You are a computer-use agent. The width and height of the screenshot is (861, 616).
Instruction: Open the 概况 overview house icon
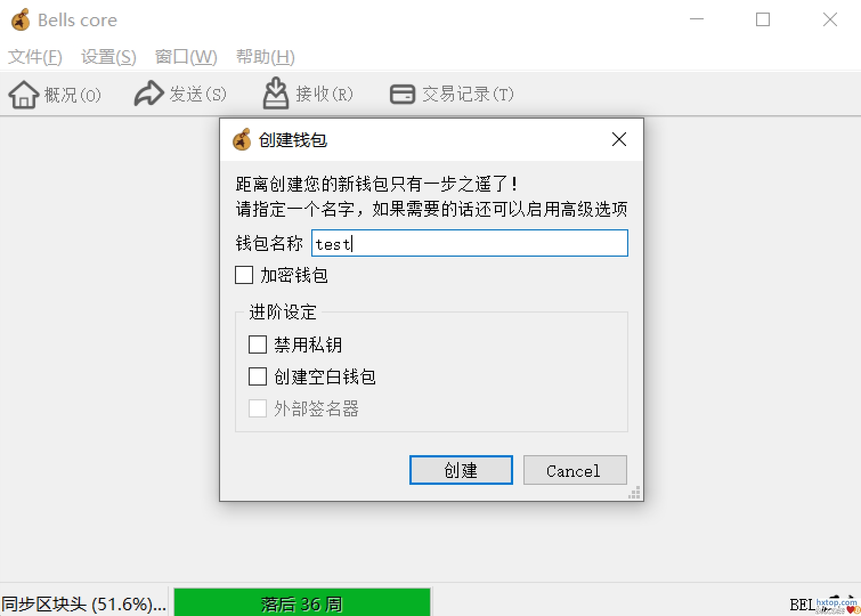point(23,94)
